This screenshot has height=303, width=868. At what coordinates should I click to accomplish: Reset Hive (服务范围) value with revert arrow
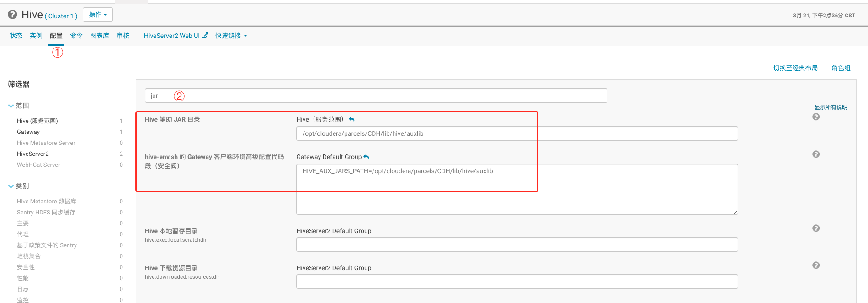click(351, 119)
